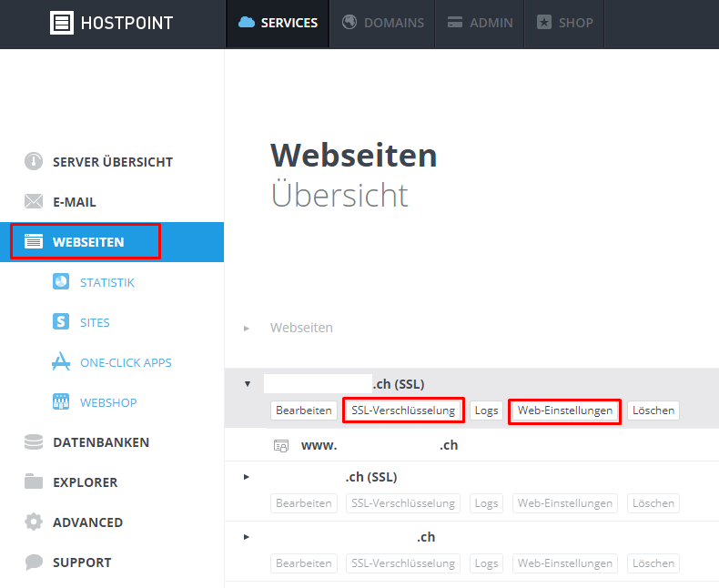The height and width of the screenshot is (588, 719).
Task: Click Löschen for the third website
Action: point(653,563)
